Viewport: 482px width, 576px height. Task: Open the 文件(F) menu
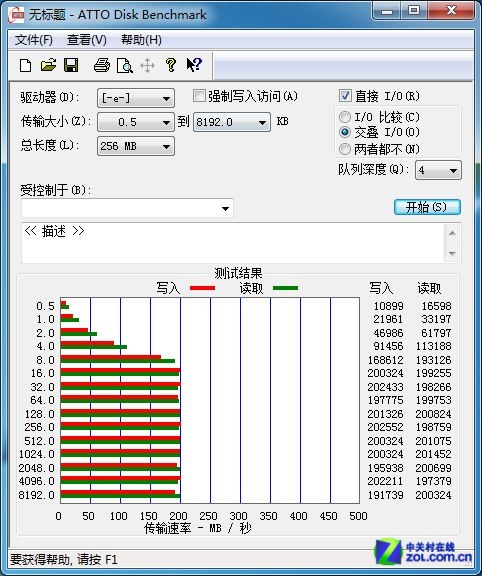(33, 40)
